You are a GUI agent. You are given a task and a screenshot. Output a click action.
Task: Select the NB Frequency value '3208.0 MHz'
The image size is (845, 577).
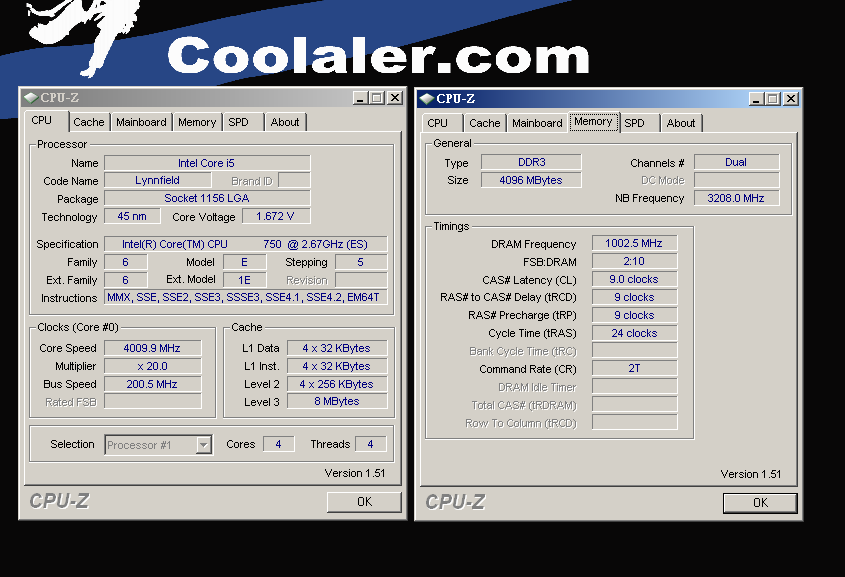737,198
